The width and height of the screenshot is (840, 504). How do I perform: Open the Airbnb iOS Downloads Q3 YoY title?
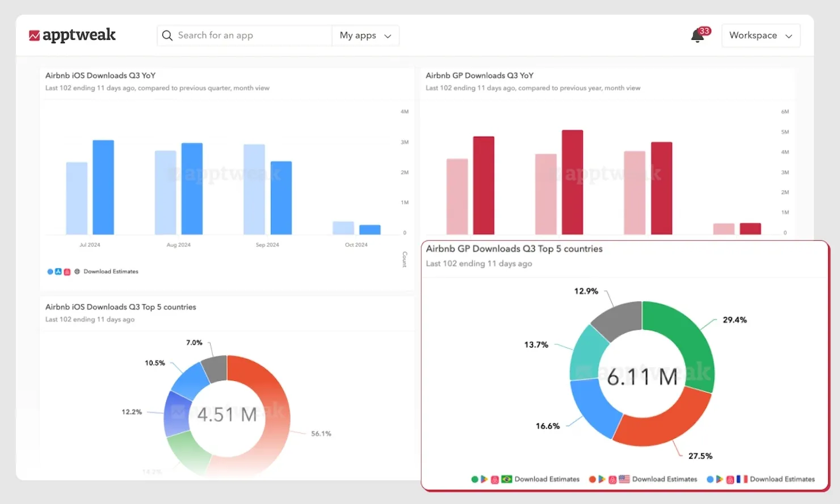coord(100,75)
